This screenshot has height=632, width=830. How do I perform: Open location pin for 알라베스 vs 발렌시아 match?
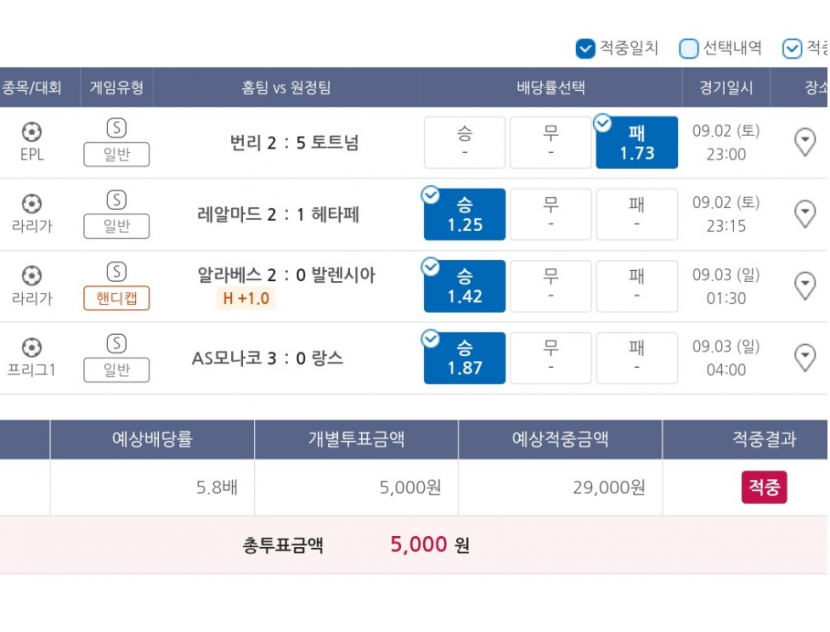(805, 286)
